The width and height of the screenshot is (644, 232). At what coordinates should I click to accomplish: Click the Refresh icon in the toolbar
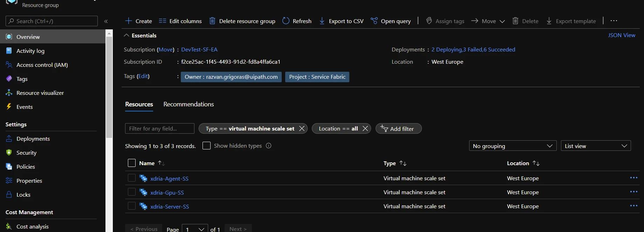click(286, 21)
